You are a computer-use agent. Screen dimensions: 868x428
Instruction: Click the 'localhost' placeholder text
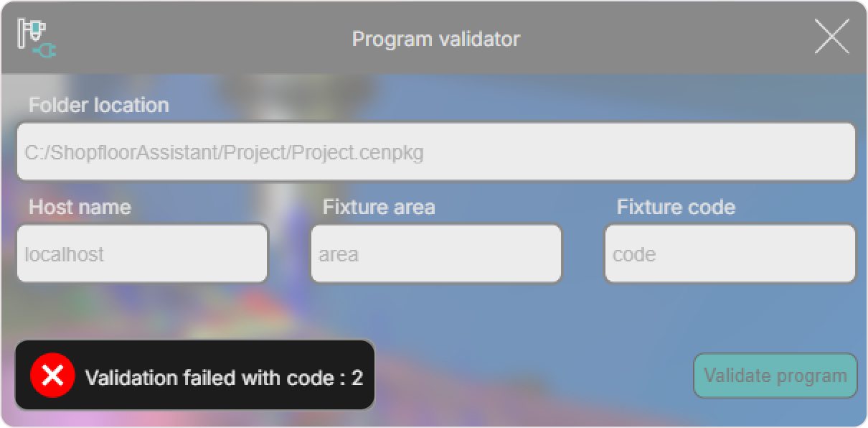(64, 255)
